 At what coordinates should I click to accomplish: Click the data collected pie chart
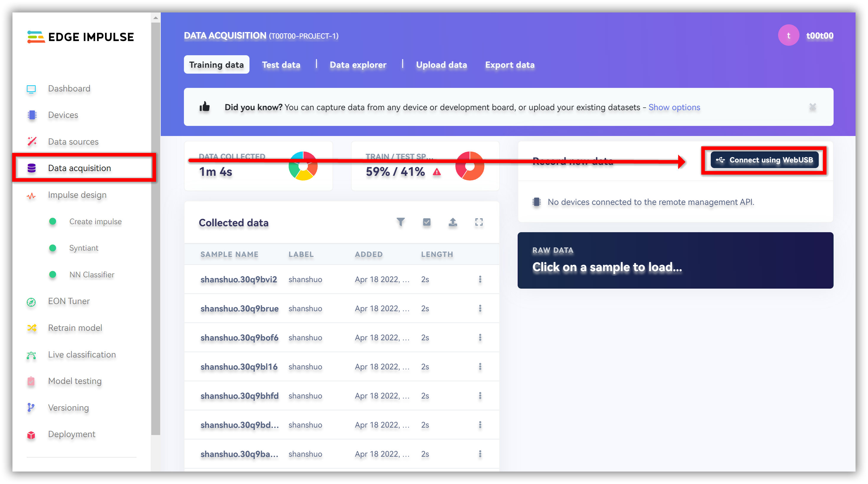pyautogui.click(x=303, y=166)
